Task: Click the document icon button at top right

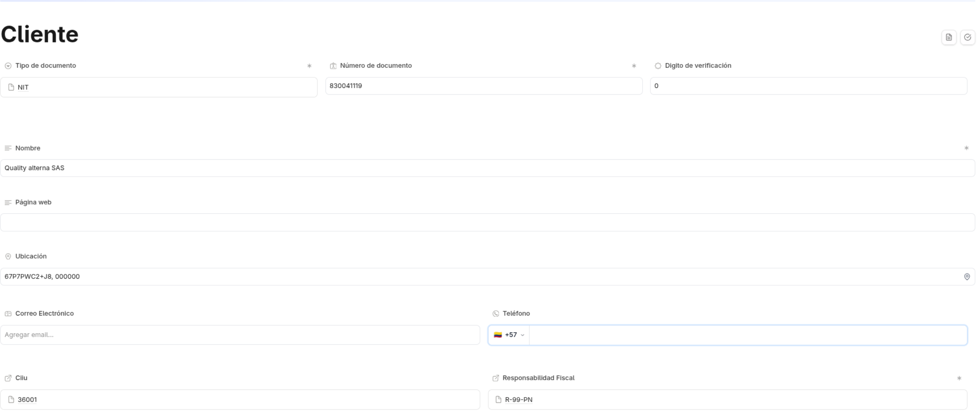Action: pos(948,37)
